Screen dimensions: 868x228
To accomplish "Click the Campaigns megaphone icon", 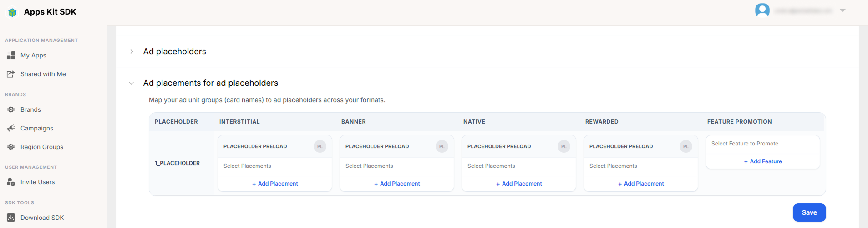I will pos(11,128).
